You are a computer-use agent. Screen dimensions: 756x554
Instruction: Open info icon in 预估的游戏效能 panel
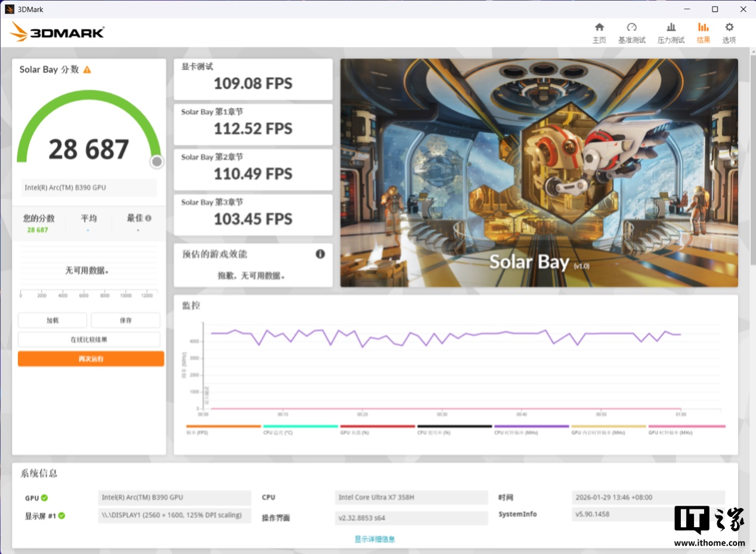(320, 254)
